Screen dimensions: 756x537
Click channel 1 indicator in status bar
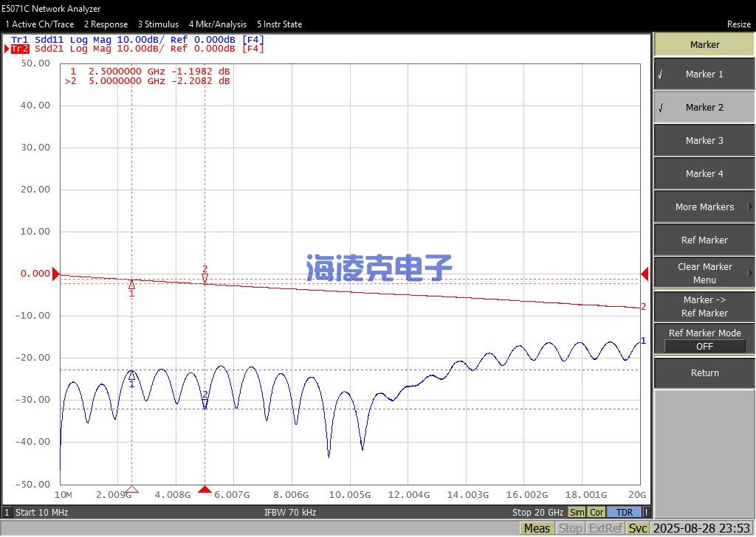[x=7, y=513]
